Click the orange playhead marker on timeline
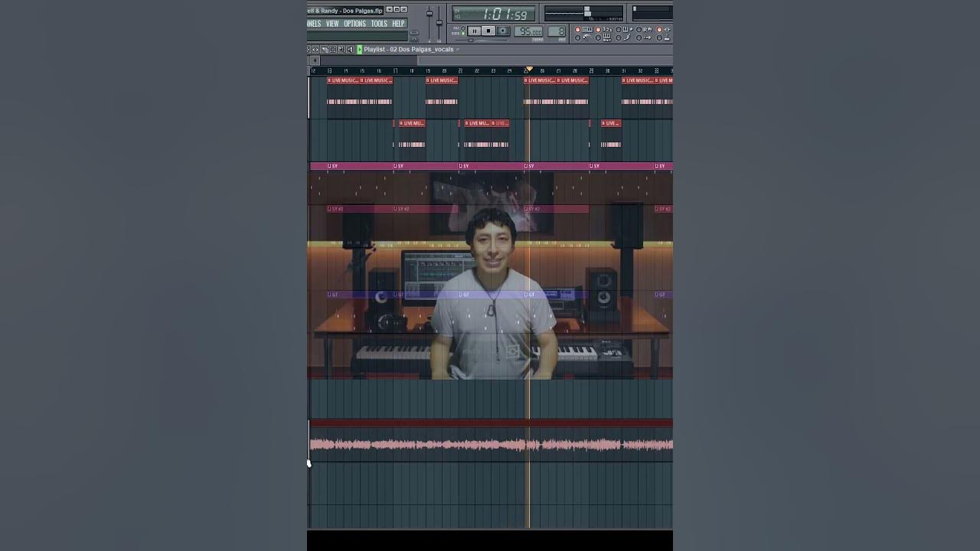Viewport: 980px width, 551px height. click(529, 69)
